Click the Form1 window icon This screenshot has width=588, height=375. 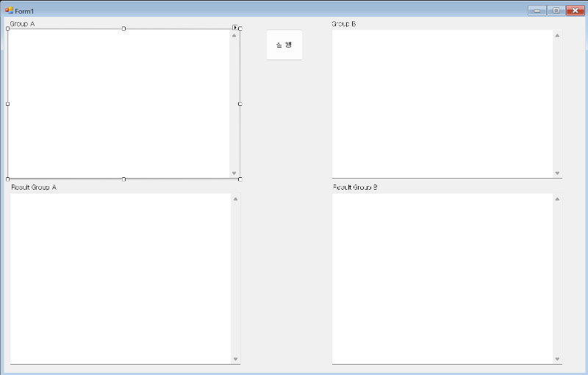point(9,10)
